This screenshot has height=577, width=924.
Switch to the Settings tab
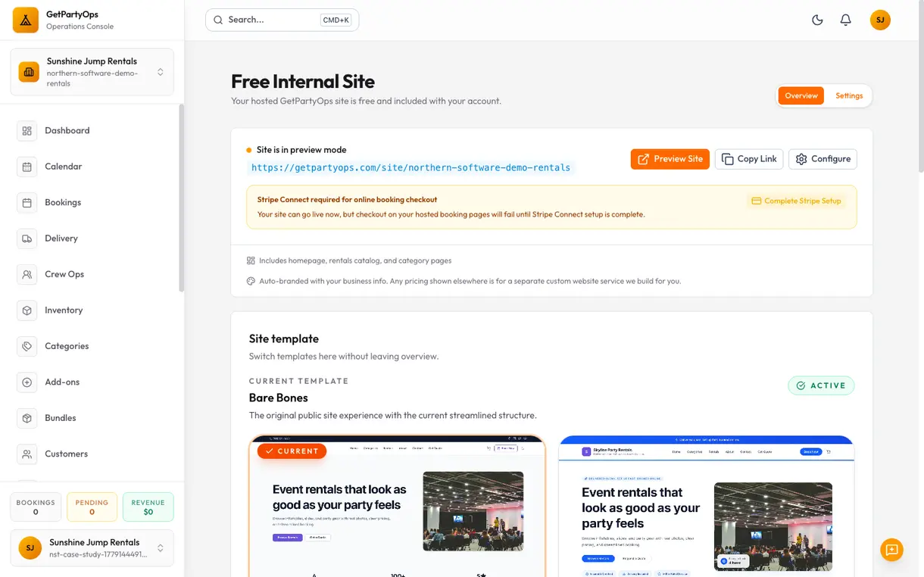[x=849, y=95]
